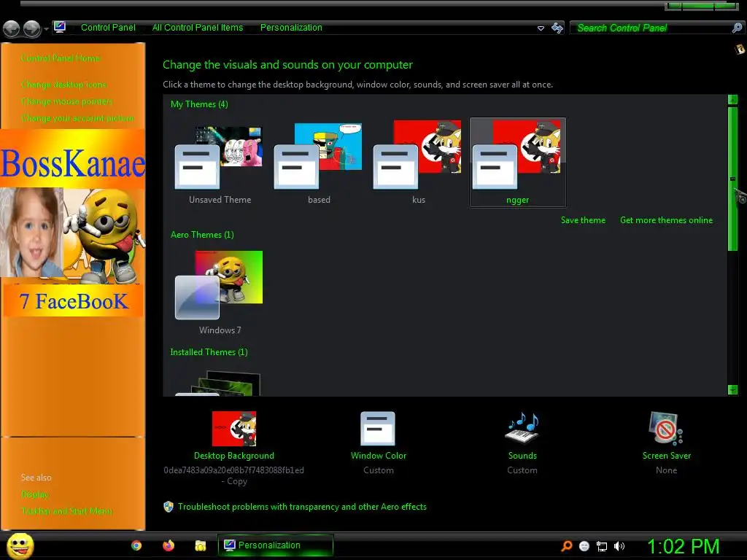Click the Desktop Background label
This screenshot has width=747, height=560.
pyautogui.click(x=234, y=456)
